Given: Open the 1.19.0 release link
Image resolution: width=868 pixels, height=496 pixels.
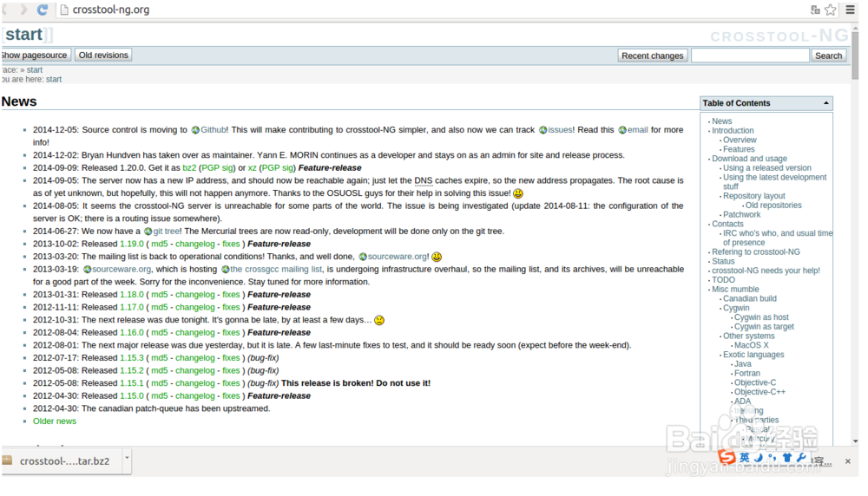Looking at the screenshot, I should 132,244.
